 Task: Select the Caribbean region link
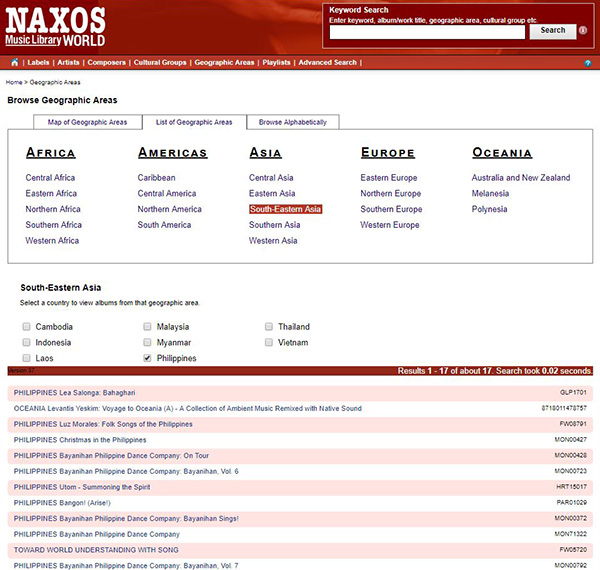pos(156,178)
